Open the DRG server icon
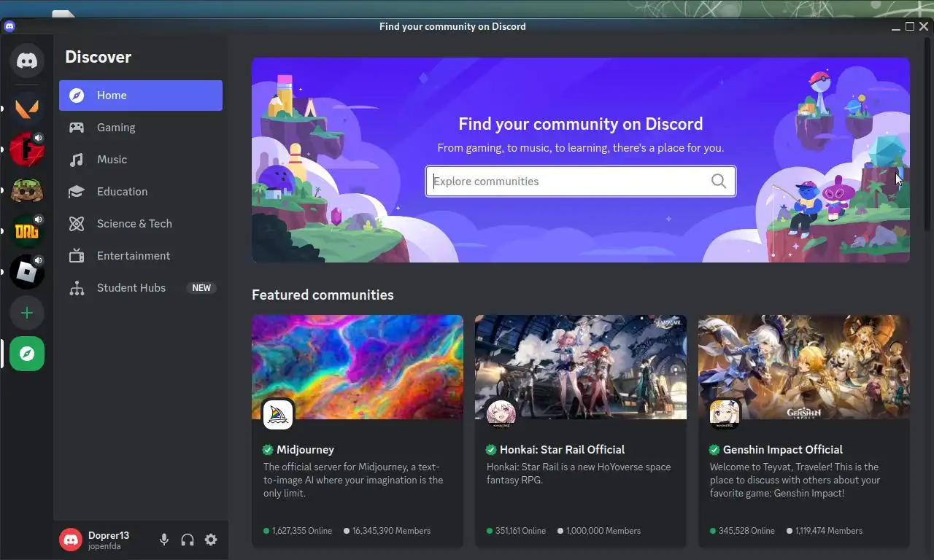The image size is (934, 560). click(27, 231)
